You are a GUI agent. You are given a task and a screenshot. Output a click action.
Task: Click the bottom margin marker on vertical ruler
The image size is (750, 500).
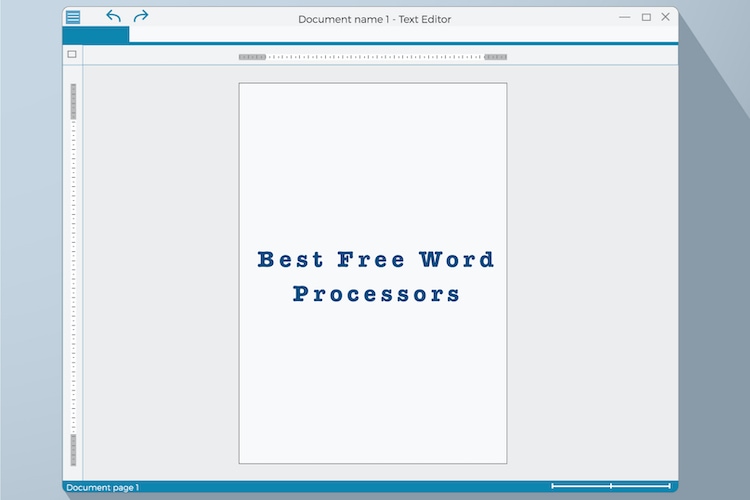(73, 449)
